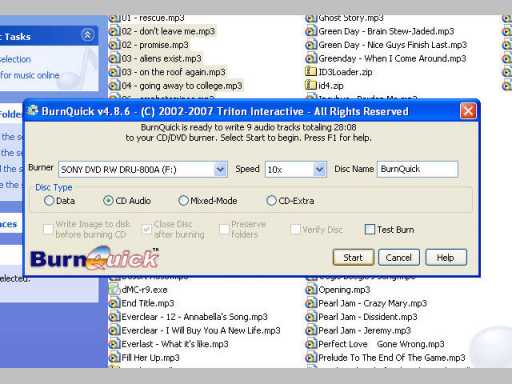Select the CD Audio disc type
Image resolution: width=512 pixels, height=384 pixels.
pyautogui.click(x=108, y=201)
